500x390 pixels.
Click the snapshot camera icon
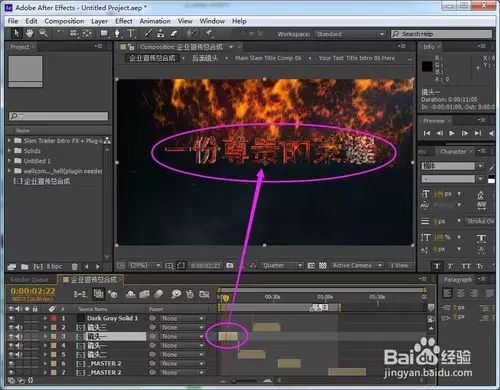tap(230, 266)
